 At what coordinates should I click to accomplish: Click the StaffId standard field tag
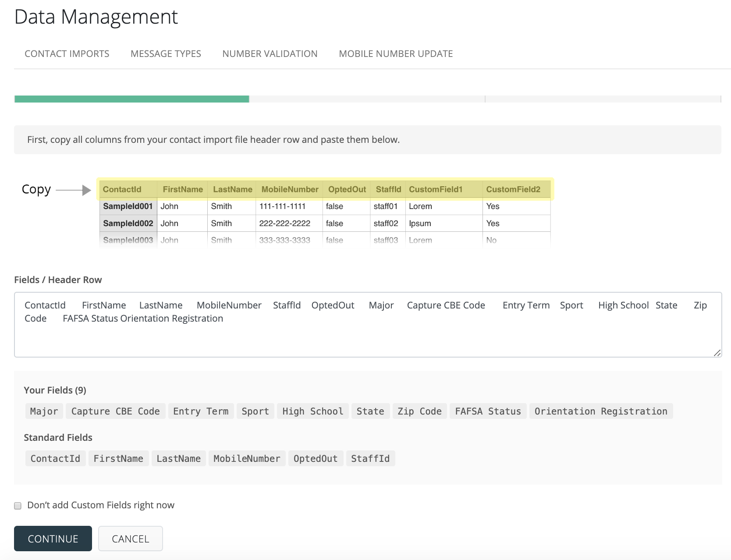coord(370,458)
